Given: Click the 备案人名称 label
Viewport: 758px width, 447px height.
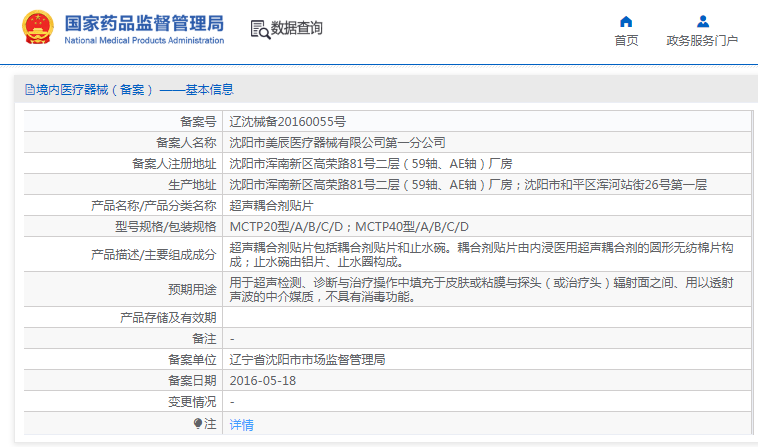Looking at the screenshot, I should click(186, 143).
